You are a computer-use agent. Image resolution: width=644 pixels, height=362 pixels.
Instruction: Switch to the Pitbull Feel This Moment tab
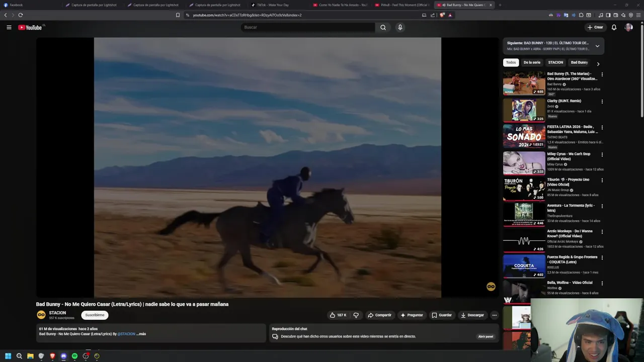[x=401, y=5]
